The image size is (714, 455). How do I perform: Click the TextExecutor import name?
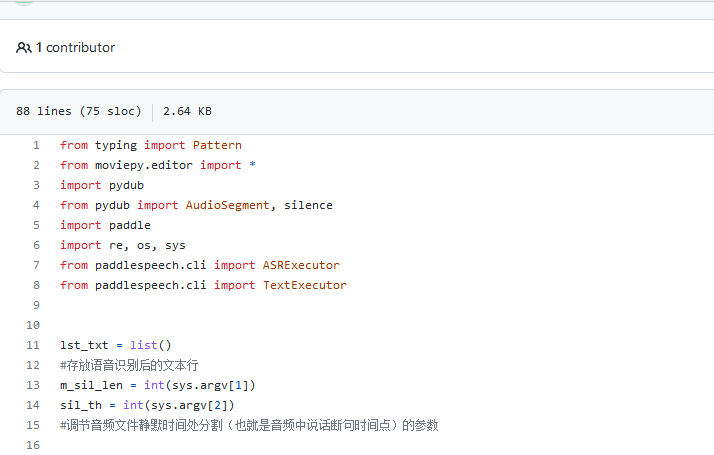305,285
